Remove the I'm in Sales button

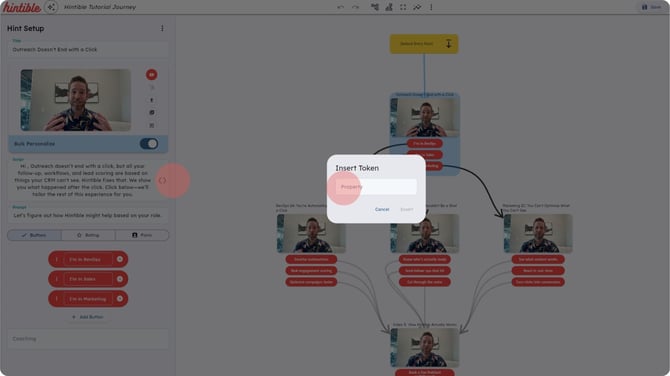coord(120,279)
